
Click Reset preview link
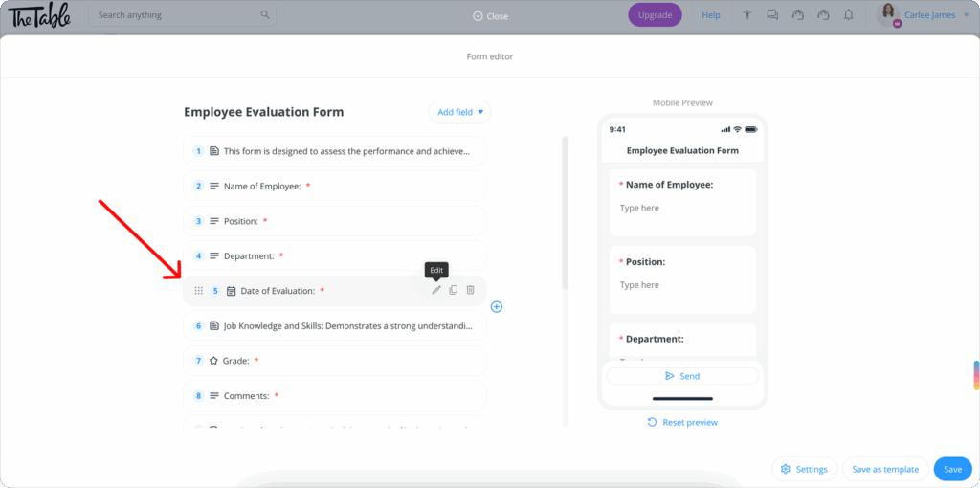[x=682, y=422]
